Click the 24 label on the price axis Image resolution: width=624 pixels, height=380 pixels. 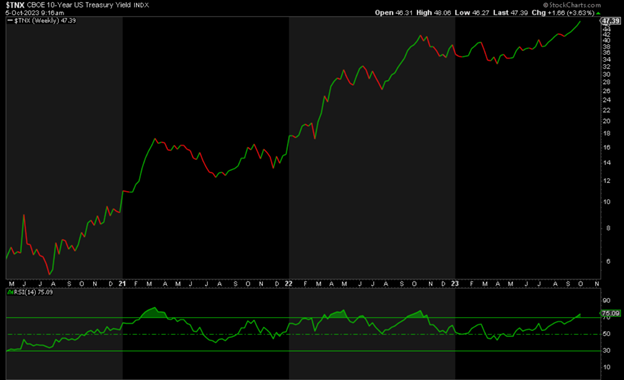pos(606,100)
